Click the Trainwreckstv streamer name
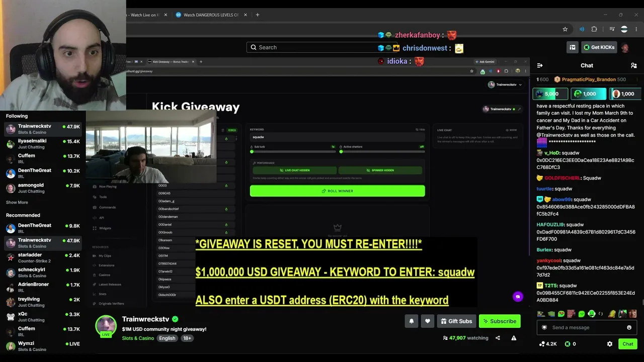This screenshot has height=362, width=644. pos(146,319)
